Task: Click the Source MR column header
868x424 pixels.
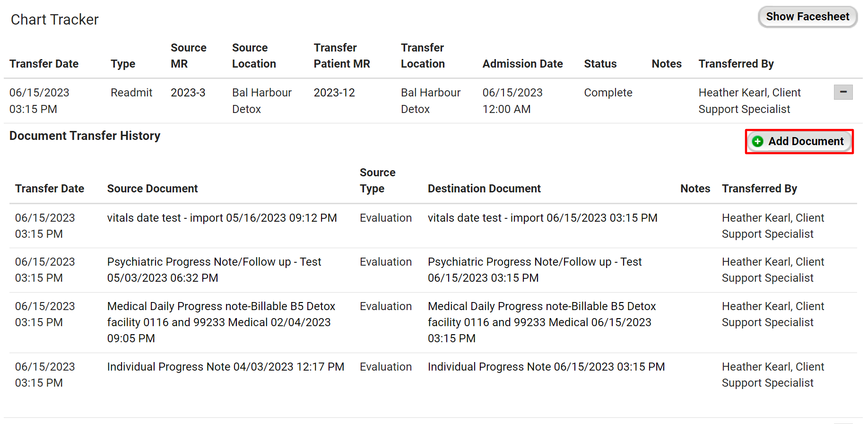Action: 188,56
